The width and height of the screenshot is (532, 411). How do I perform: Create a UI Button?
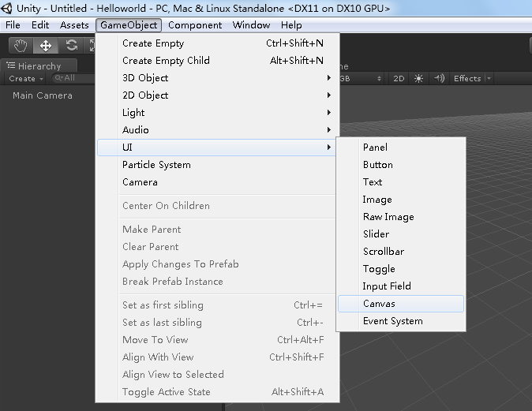coord(401,165)
